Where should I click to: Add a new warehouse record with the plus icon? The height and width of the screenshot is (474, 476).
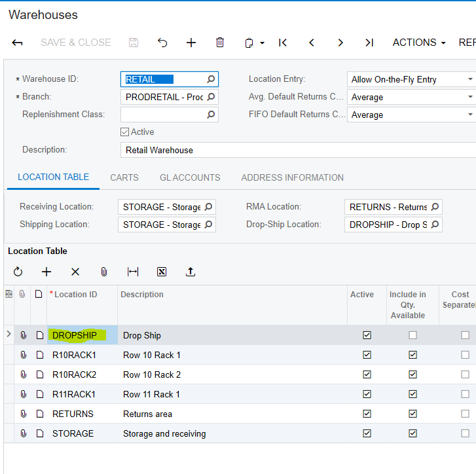191,43
